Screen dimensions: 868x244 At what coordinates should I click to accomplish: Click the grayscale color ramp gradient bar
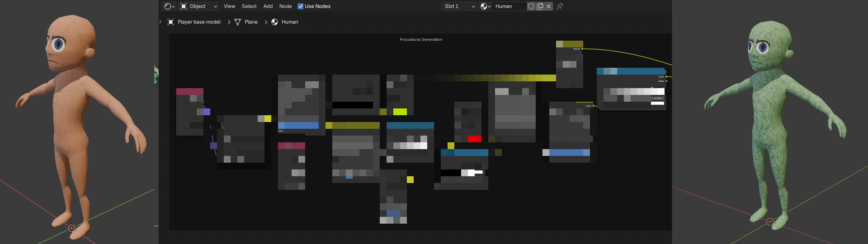[634, 91]
